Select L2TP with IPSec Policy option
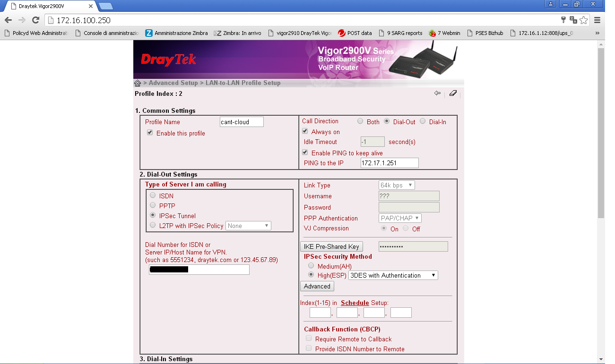Screen dimensions: 615x364 tap(153, 225)
